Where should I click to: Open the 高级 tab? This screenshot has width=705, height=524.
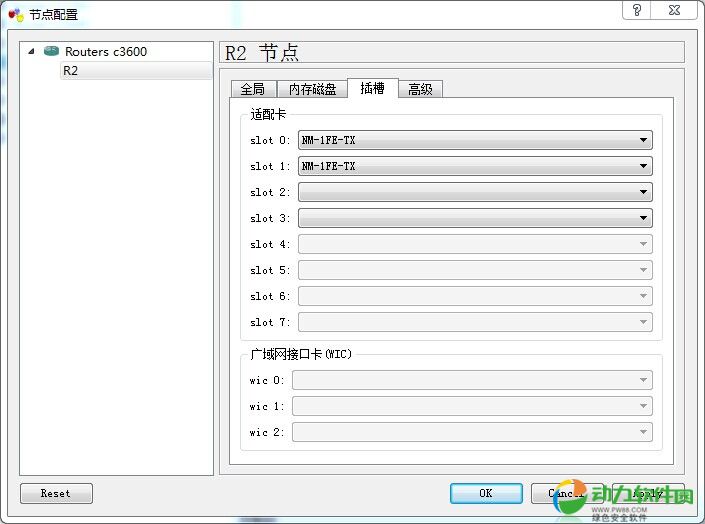click(x=420, y=89)
